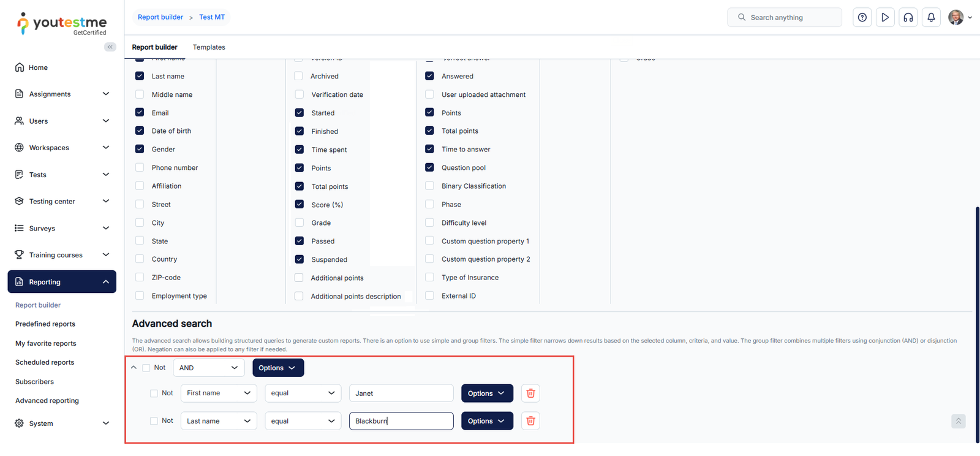Viewport: 980px width, 456px height.
Task: Open Predefined reports in sidebar
Action: [45, 324]
